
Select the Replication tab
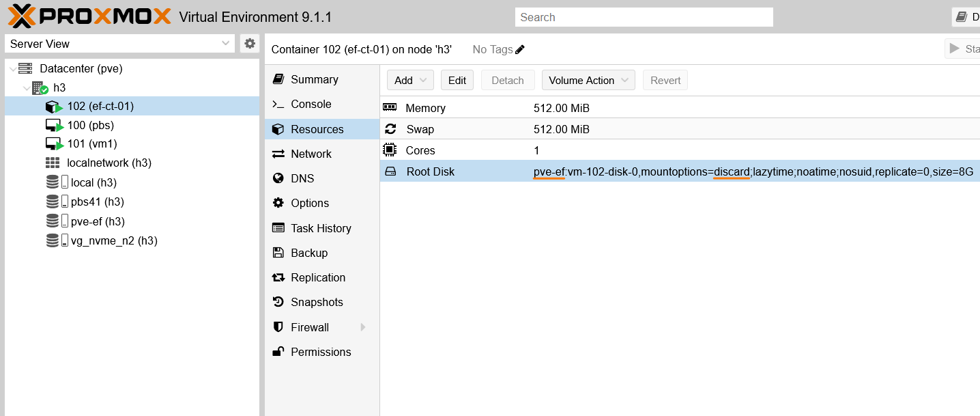(x=321, y=277)
